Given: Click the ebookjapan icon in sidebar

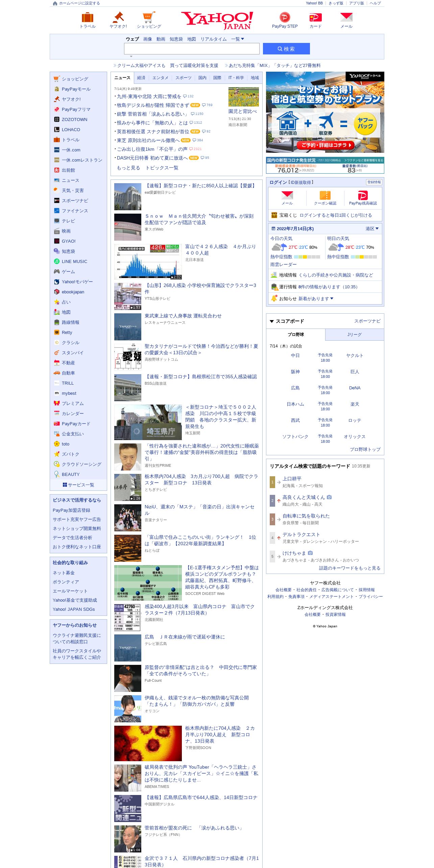Looking at the screenshot, I should tap(57, 292).
